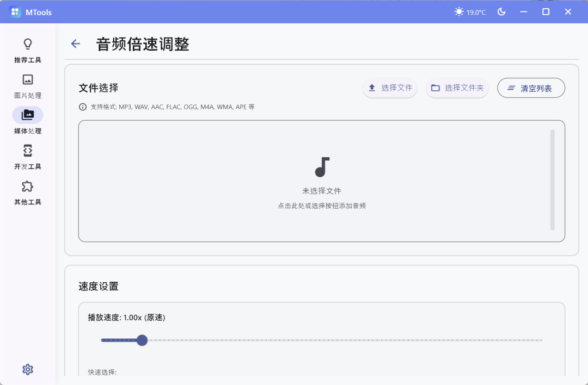The height and width of the screenshot is (385, 588).
Task: Click info icon beside 支持格式
Action: [x=83, y=107]
